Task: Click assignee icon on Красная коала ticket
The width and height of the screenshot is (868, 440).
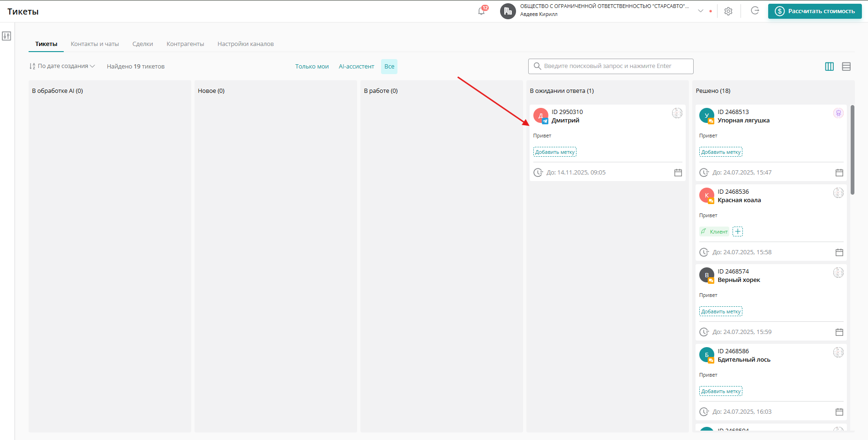Action: click(x=838, y=193)
